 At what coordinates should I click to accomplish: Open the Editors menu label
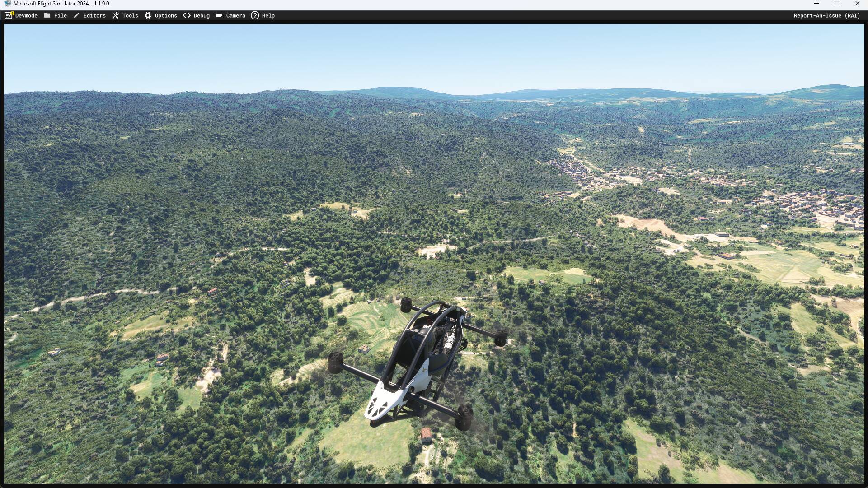click(x=94, y=15)
